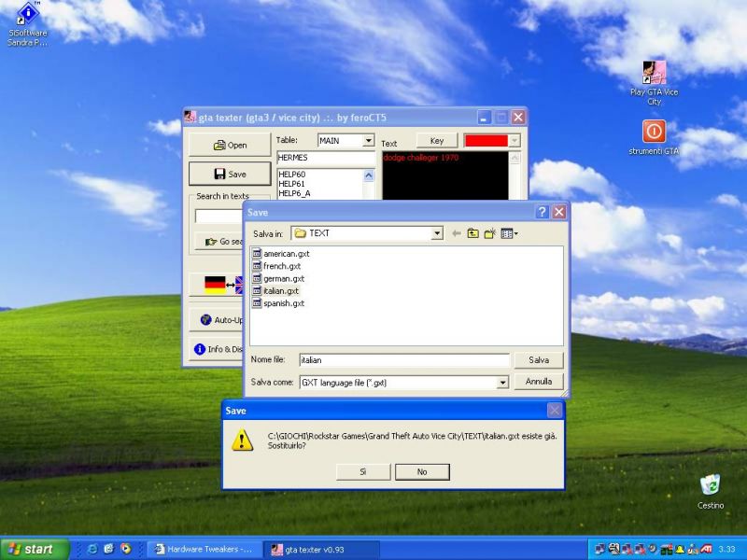Click the Open button in gta texter
This screenshot has width=747, height=560.
click(x=230, y=145)
